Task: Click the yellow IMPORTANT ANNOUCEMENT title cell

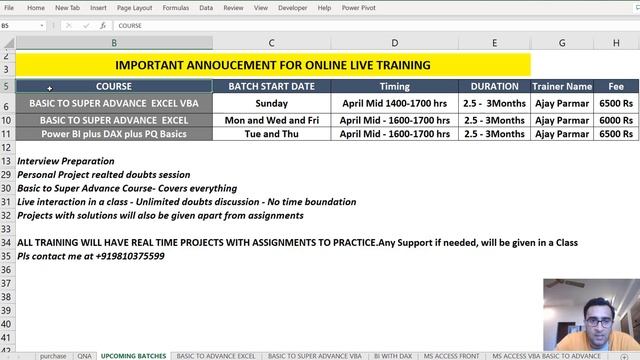Action: pyautogui.click(x=273, y=65)
